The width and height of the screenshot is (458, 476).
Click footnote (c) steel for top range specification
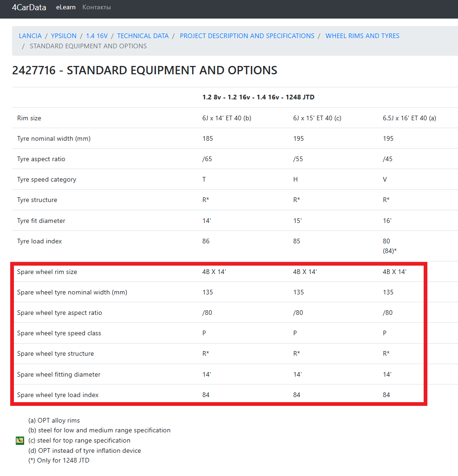pos(79,441)
